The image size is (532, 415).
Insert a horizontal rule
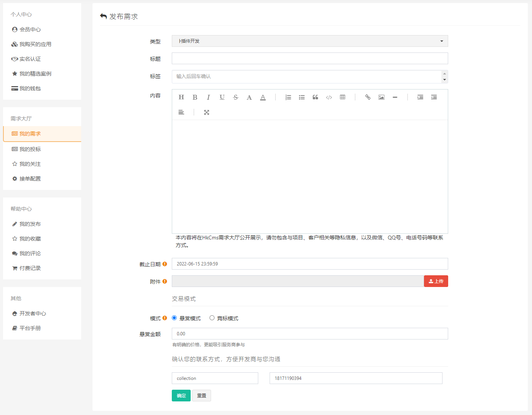pyautogui.click(x=395, y=97)
